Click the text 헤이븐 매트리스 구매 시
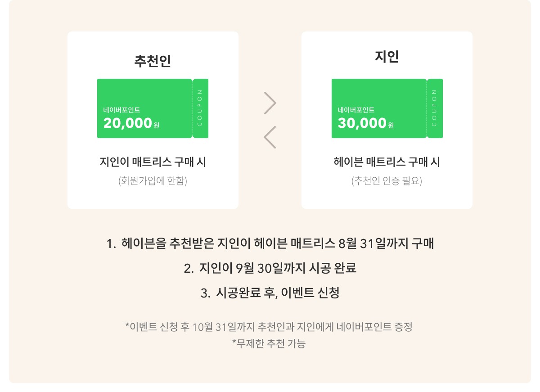Image resolution: width=540 pixels, height=392 pixels. click(x=387, y=162)
